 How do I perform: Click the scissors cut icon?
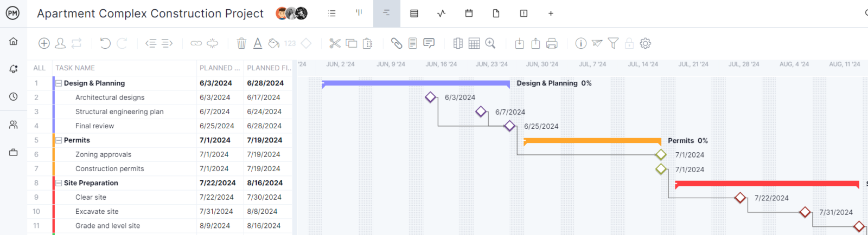pos(335,43)
